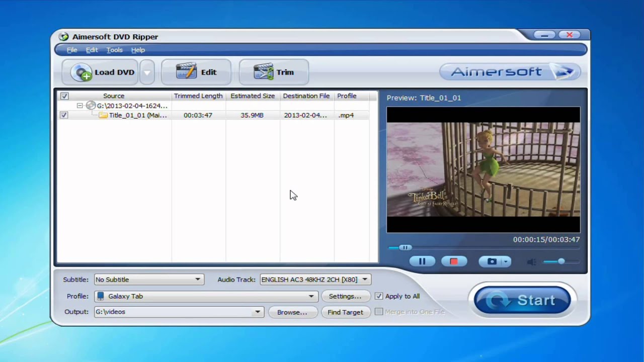Viewport: 644px width, 362px height.
Task: Open the File menu
Action: tap(72, 50)
